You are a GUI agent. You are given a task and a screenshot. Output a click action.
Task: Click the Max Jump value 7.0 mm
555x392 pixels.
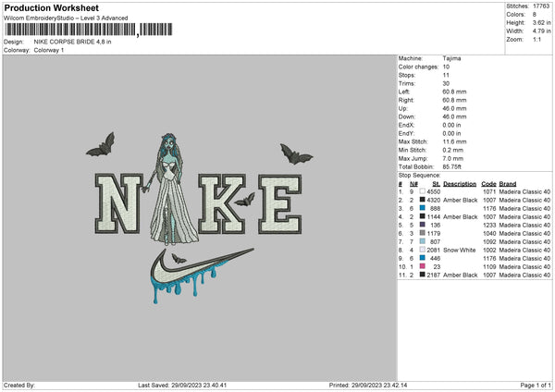[x=453, y=158]
